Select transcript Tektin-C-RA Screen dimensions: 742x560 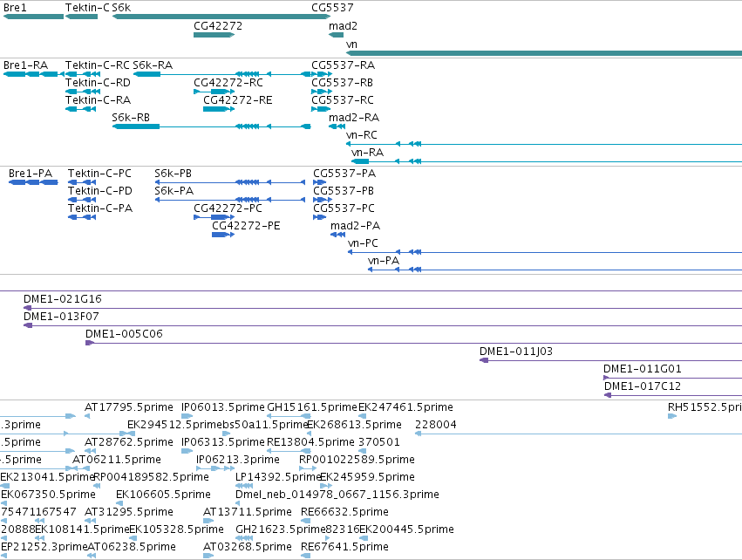(x=98, y=100)
